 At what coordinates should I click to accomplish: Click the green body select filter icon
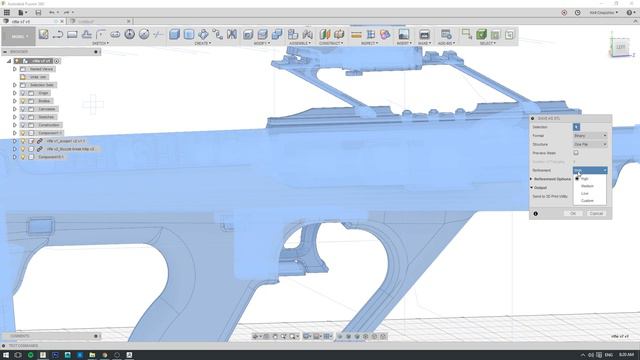(x=481, y=34)
